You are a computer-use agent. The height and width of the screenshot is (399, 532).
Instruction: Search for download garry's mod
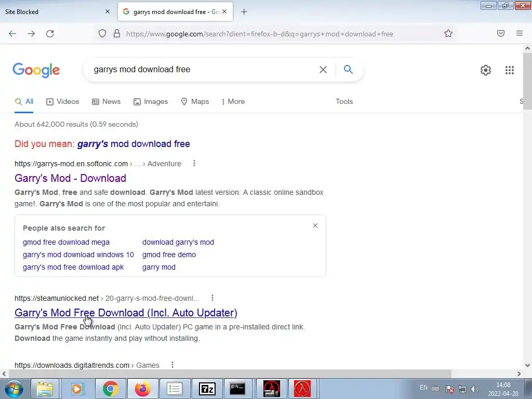178,242
